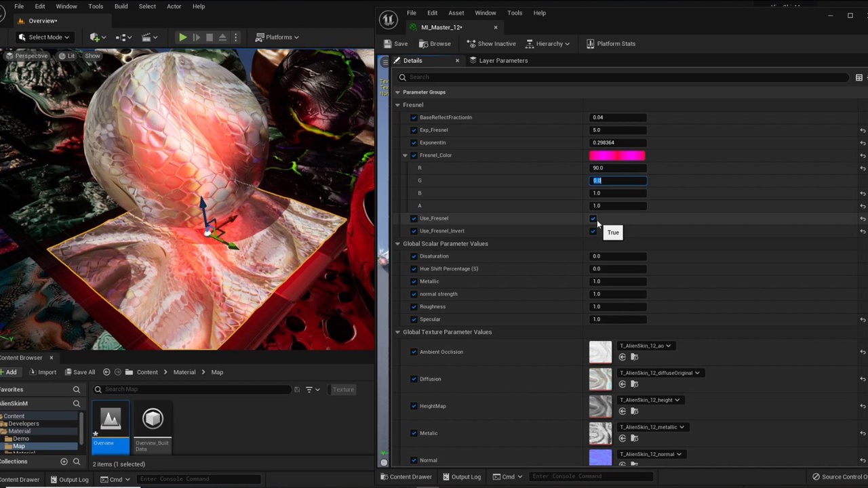Browse to Diffusion texture asset folder icon
The width and height of the screenshot is (868, 488).
[x=635, y=384]
